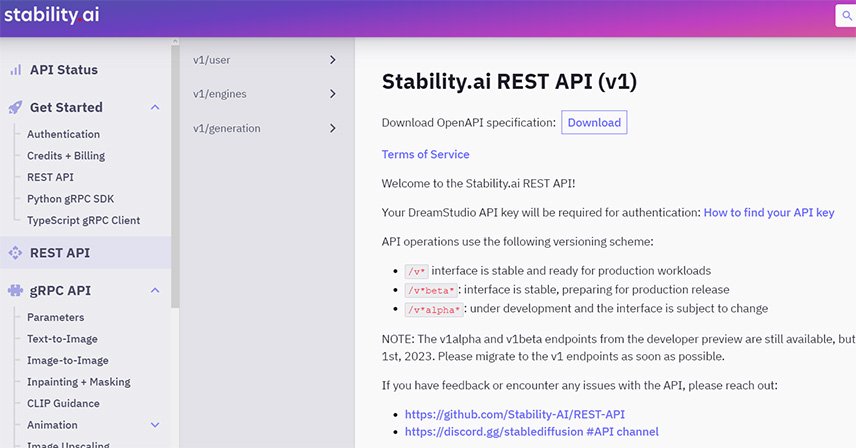This screenshot has height=448, width=856.
Task: Open the API Status page
Action: 64,70
